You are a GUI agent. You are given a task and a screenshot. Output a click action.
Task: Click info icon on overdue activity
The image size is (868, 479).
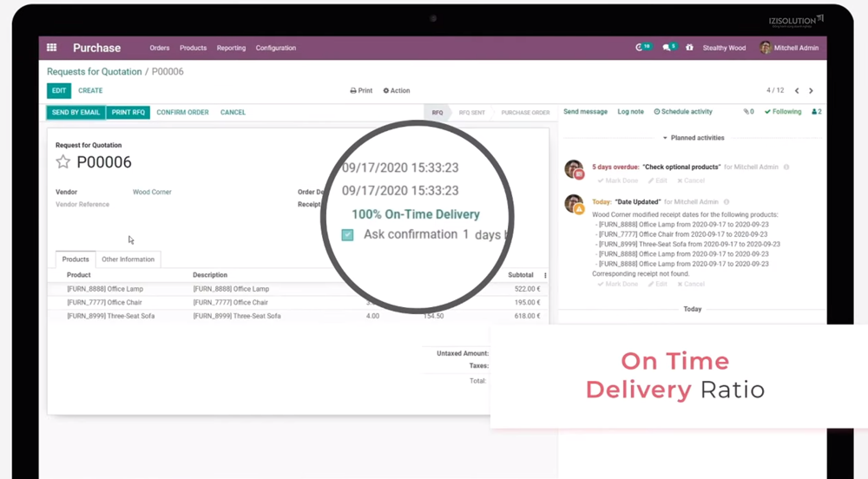786,167
